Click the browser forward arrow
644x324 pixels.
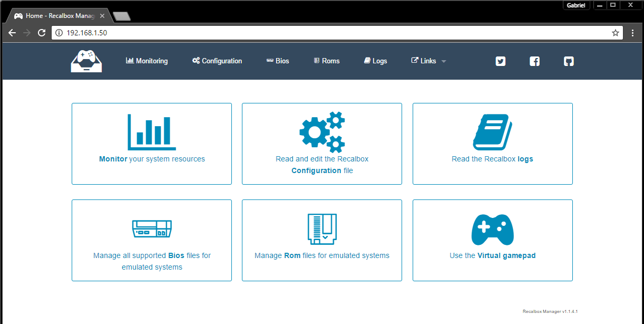pyautogui.click(x=27, y=33)
